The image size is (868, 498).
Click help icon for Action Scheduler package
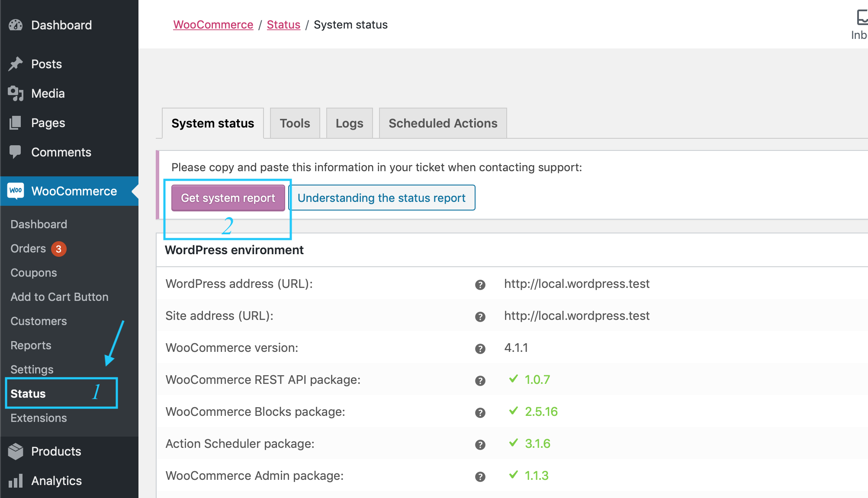[x=480, y=444]
